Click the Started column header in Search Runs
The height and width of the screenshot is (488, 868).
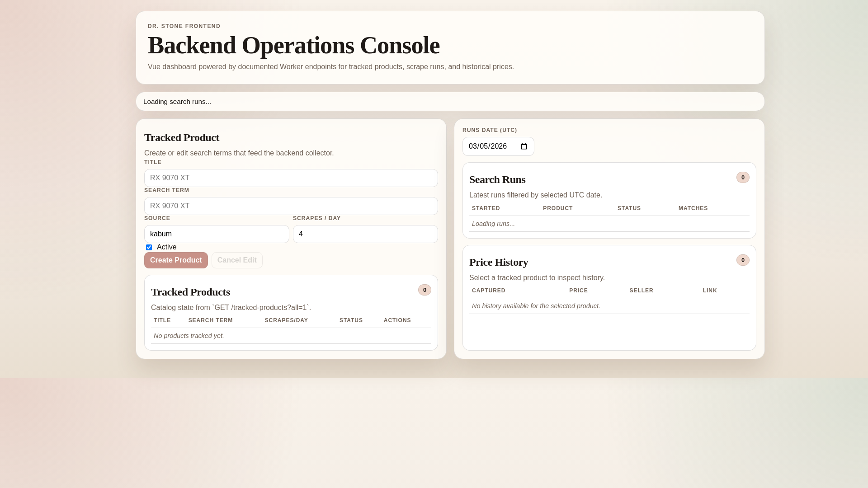[x=486, y=208]
